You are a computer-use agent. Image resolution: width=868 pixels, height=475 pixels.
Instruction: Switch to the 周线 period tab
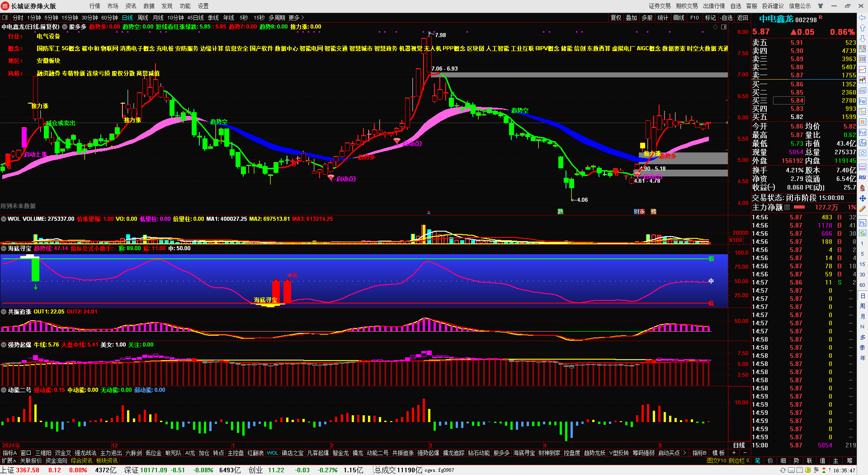[143, 18]
